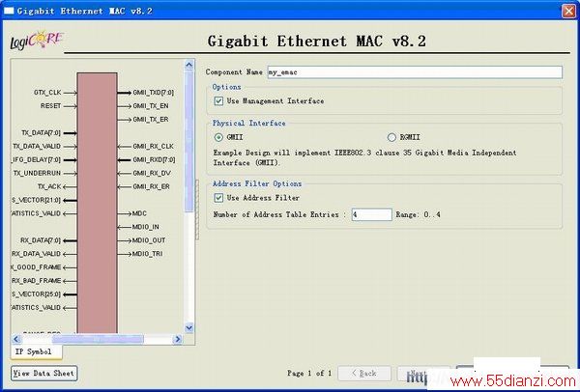Click the Component Name input field

click(x=415, y=72)
